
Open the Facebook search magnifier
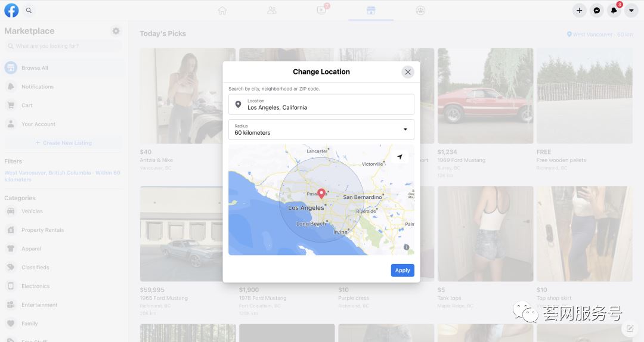click(x=29, y=10)
